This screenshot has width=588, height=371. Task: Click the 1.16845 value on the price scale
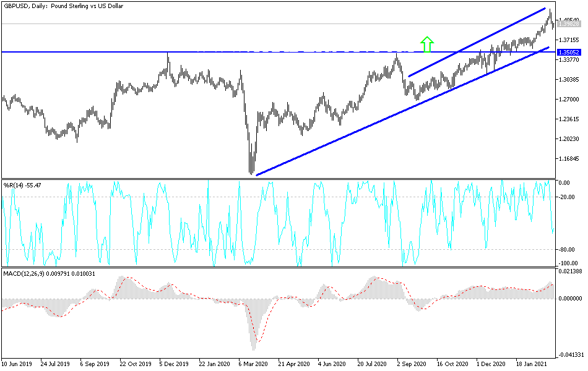point(567,158)
